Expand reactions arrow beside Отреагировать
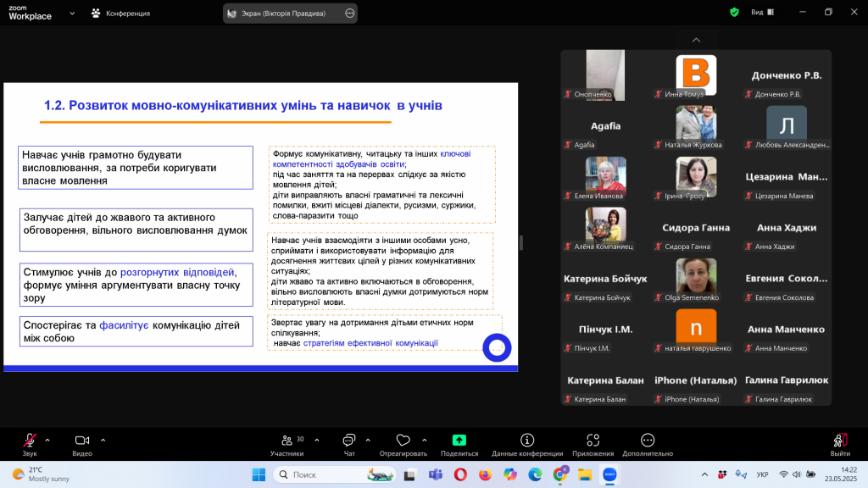868x488 pixels. [425, 441]
